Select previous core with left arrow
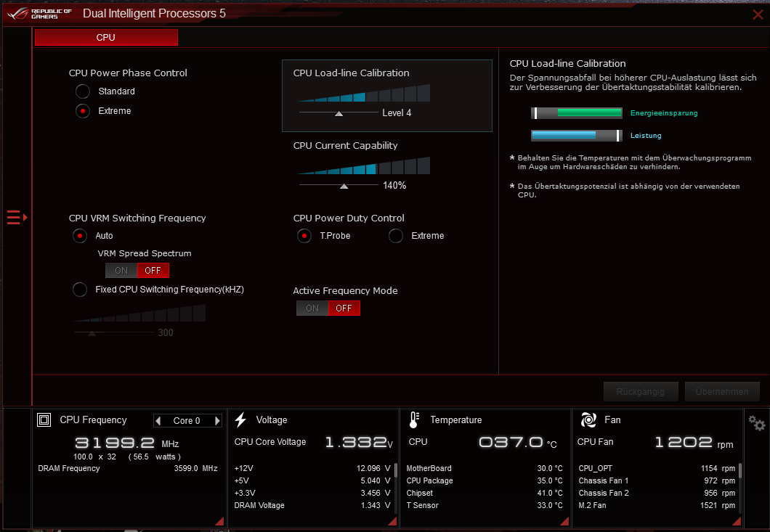 158,421
